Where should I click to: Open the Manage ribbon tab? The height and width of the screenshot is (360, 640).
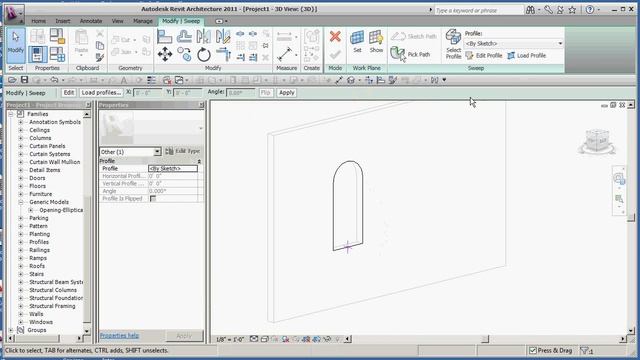(142, 21)
